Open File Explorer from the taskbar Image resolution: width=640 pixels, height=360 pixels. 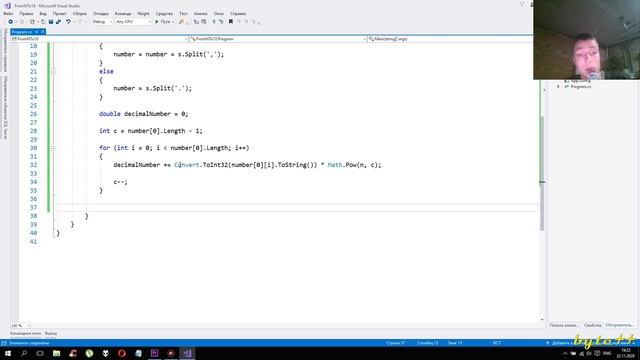pos(56,353)
